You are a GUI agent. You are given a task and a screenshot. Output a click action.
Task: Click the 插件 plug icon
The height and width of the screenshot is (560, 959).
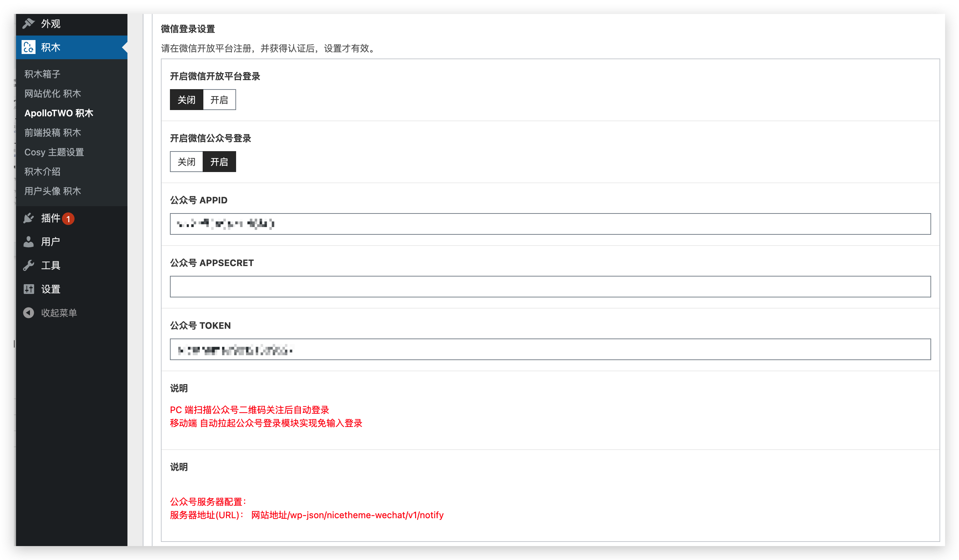coord(29,218)
